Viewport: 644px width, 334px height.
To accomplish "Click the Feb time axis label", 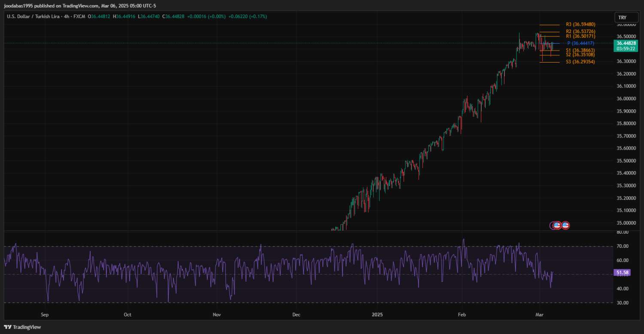I will coord(462,315).
